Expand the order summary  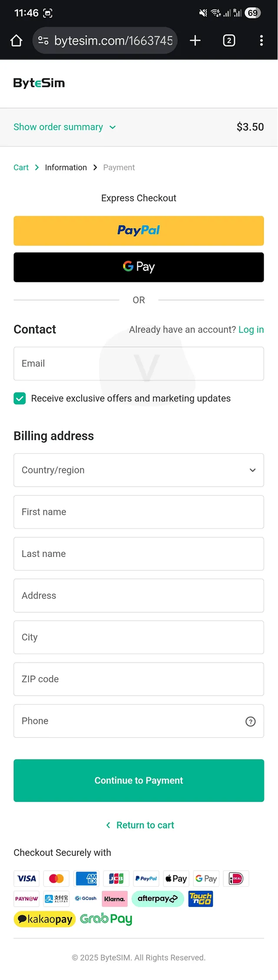(64, 127)
